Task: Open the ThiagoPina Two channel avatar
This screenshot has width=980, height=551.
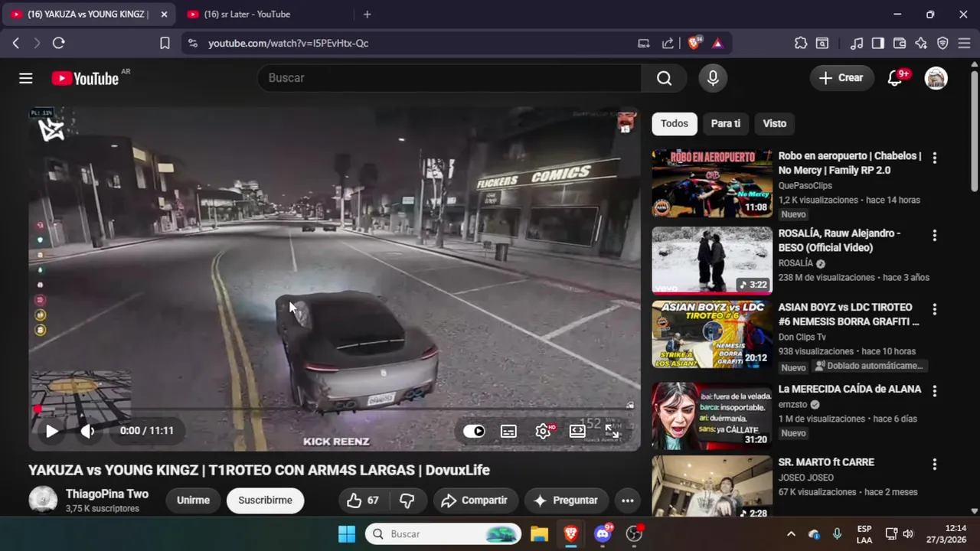Action: pyautogui.click(x=43, y=500)
